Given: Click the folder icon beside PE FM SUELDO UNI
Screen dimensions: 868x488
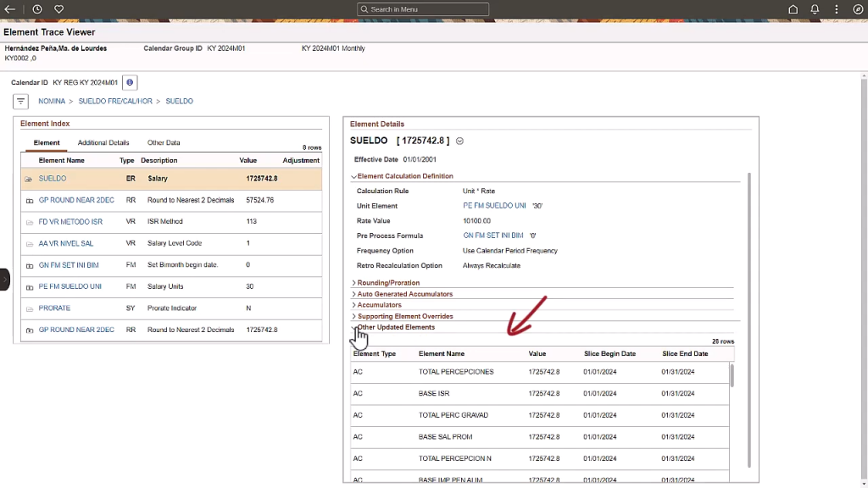Looking at the screenshot, I should click(28, 286).
